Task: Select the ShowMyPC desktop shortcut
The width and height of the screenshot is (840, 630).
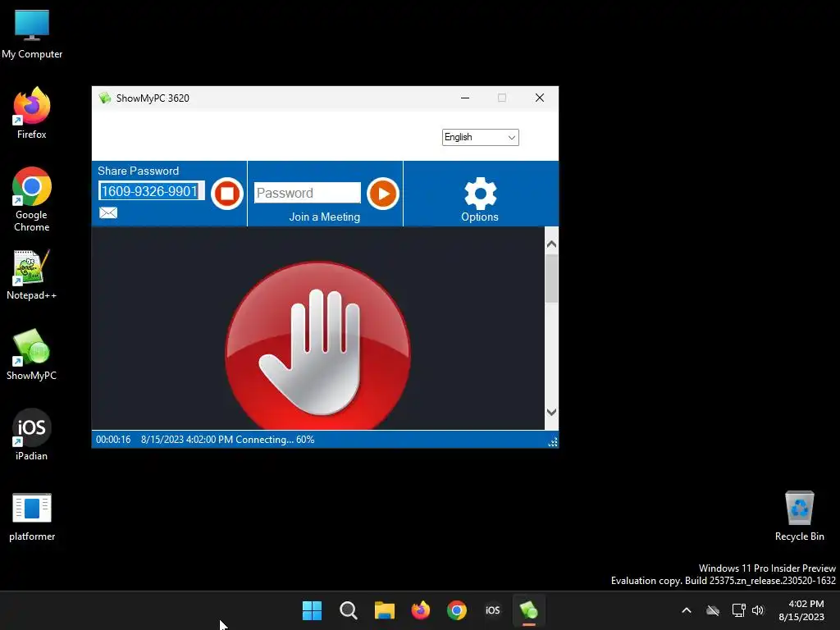Action: coord(32,354)
